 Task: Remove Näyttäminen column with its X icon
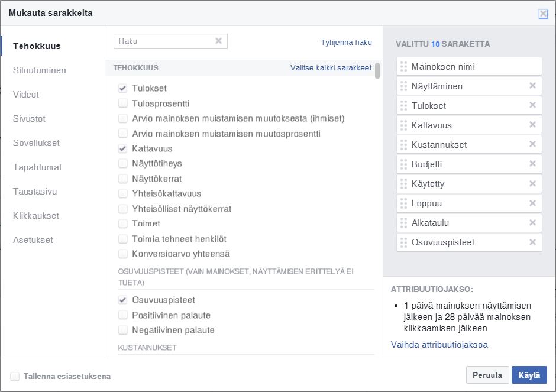tap(532, 85)
